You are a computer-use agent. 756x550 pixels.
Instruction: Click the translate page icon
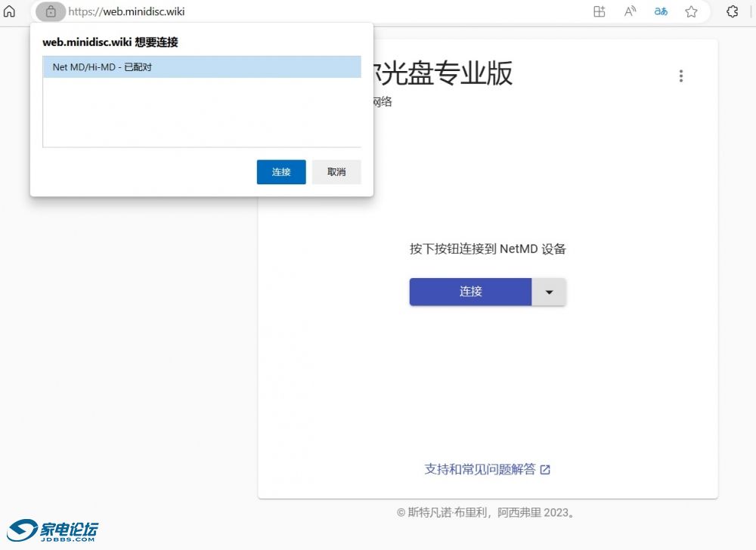coord(661,11)
